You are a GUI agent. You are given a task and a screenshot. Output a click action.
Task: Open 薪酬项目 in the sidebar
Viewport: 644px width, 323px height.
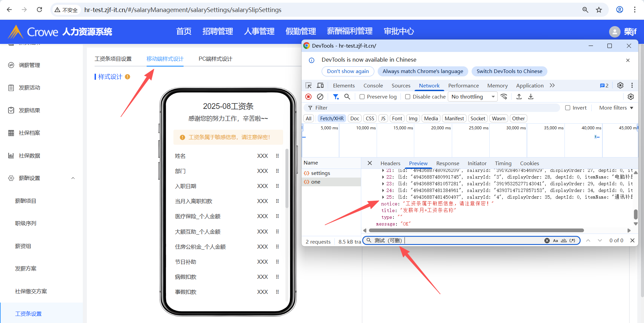25,201
